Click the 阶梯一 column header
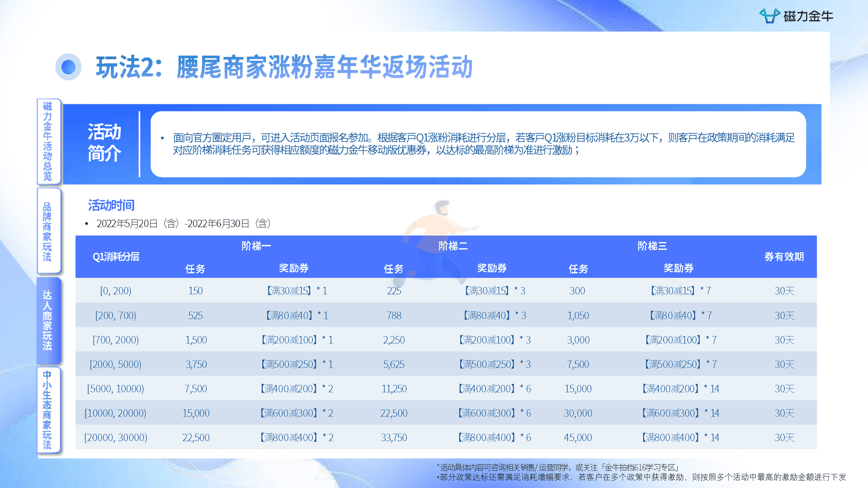The width and height of the screenshot is (868, 488). 256,246
